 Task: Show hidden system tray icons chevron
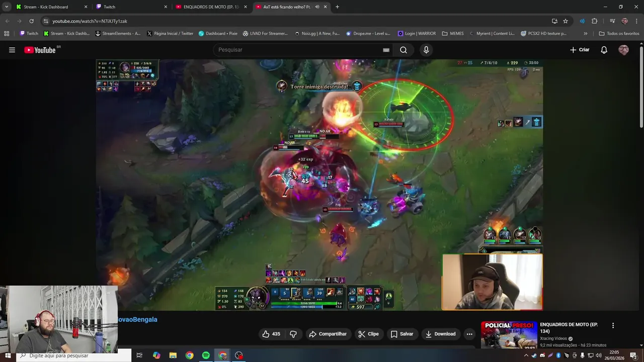coord(526,355)
